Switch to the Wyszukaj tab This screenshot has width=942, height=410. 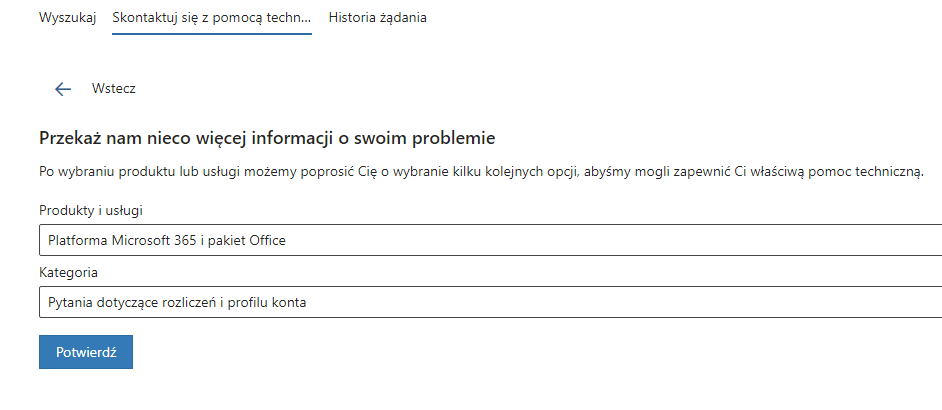[68, 17]
